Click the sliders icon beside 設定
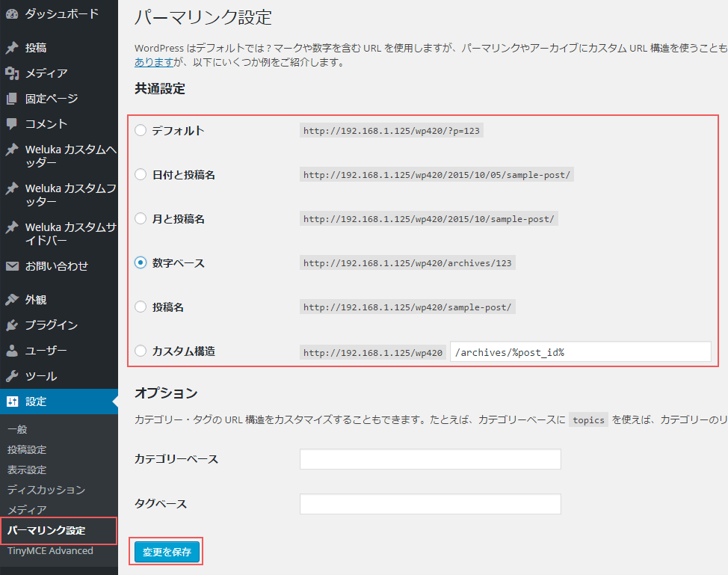728x575 pixels. pos(12,402)
